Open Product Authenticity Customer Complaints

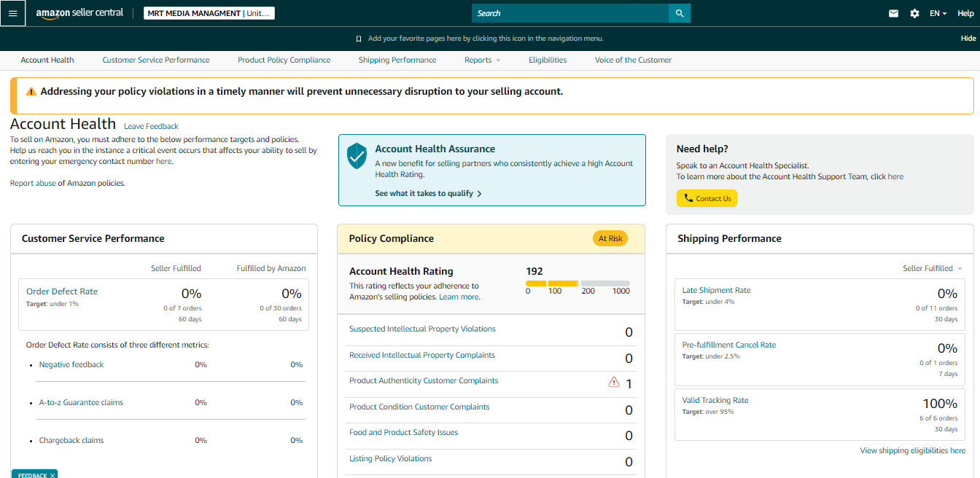tap(424, 380)
